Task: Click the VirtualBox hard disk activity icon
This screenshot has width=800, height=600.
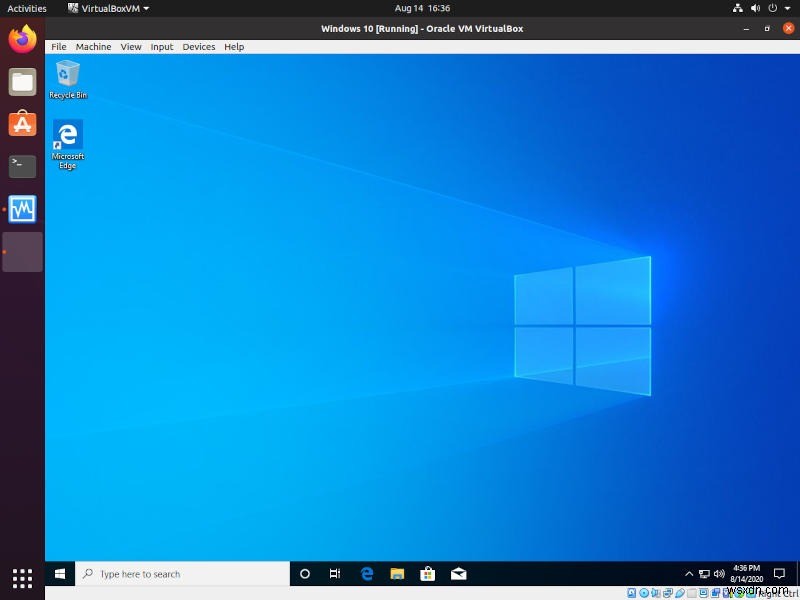Action: [x=631, y=592]
